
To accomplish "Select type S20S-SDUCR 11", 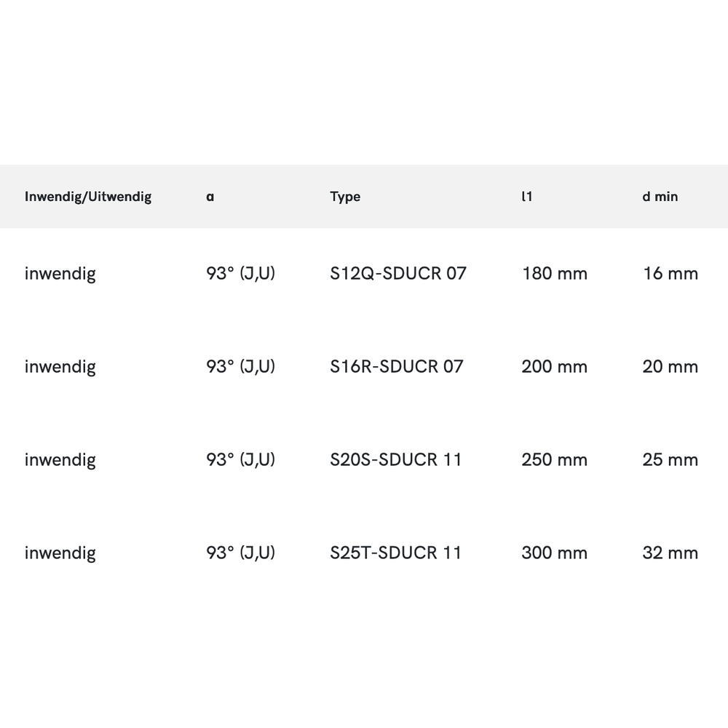I will [x=395, y=459].
